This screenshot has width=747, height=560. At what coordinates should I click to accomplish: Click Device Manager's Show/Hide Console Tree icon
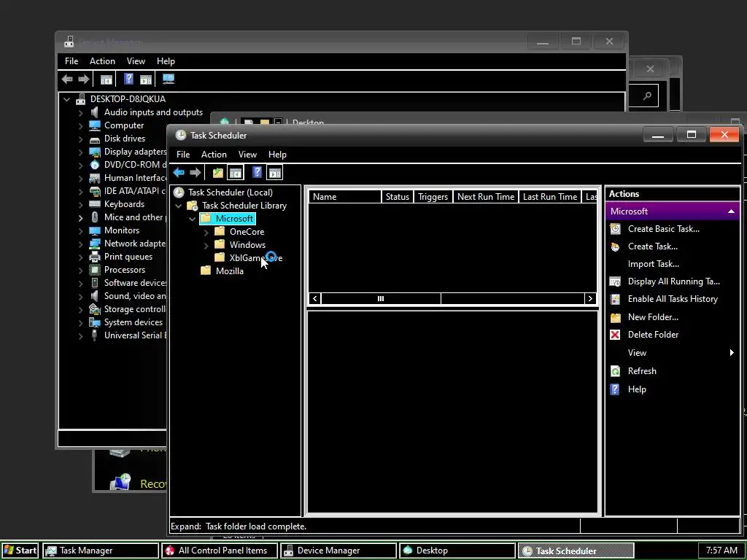[107, 79]
